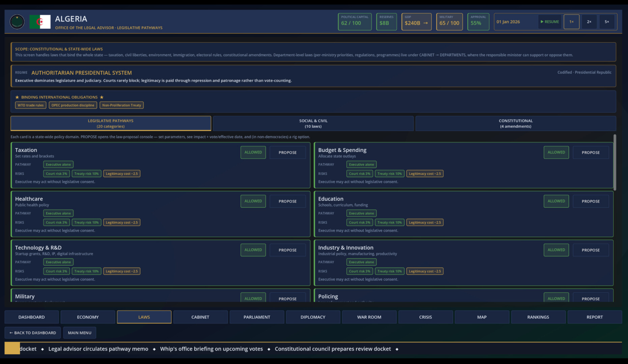Open the Political Capital stat box

(355, 22)
